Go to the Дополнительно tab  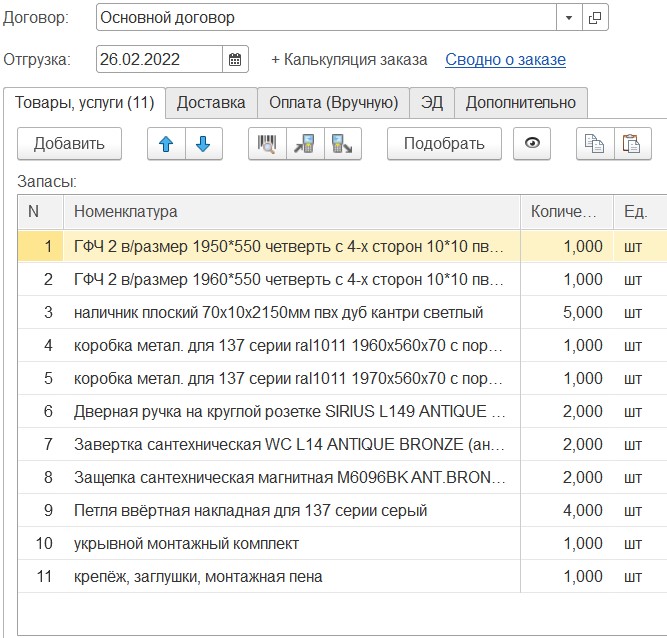pyautogui.click(x=521, y=102)
